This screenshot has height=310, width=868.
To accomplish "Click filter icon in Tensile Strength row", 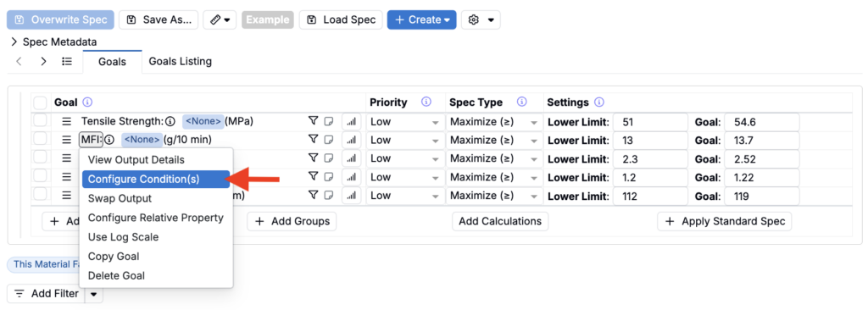I will tap(314, 121).
